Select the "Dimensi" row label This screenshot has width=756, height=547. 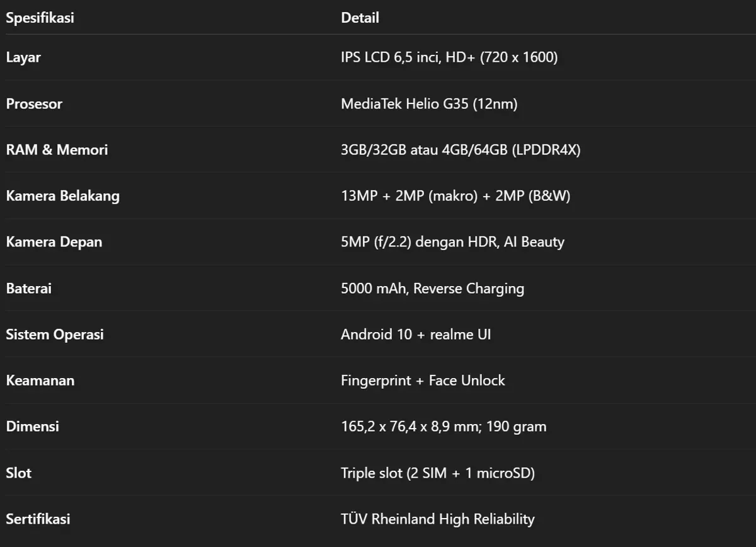pyautogui.click(x=32, y=426)
